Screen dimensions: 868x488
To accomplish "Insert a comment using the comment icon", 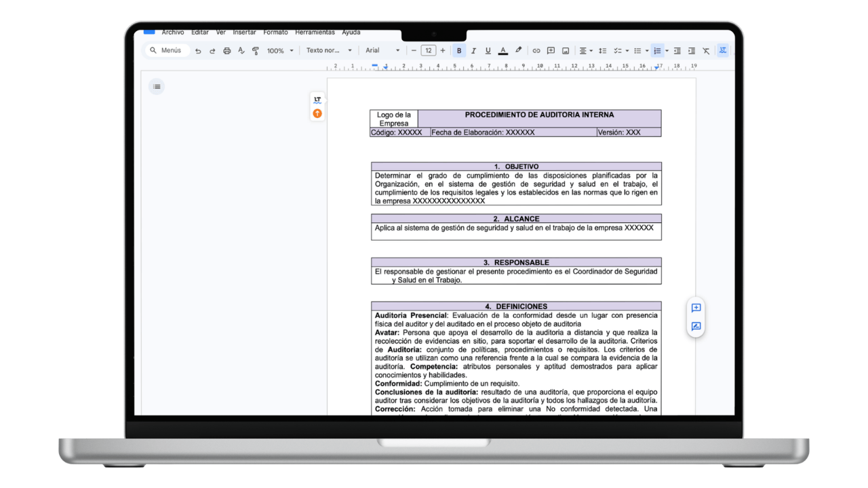I will point(551,50).
